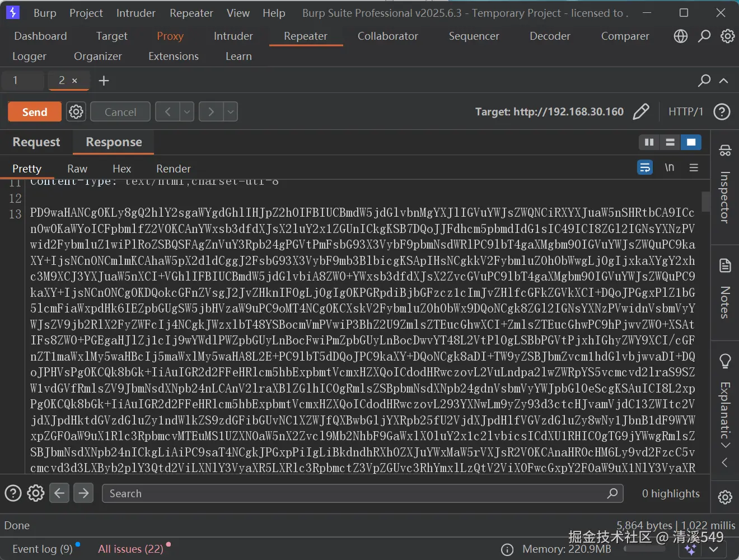739x560 pixels.
Task: Open the View menu
Action: 238,13
